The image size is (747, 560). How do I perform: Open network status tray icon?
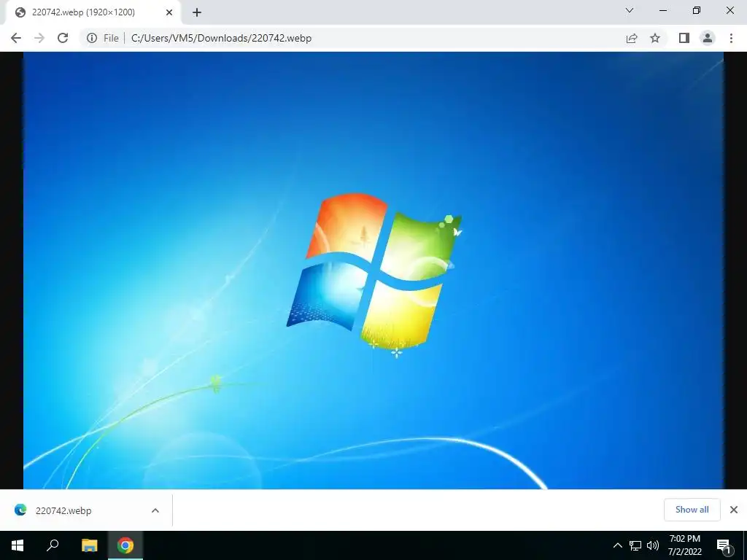coord(635,545)
